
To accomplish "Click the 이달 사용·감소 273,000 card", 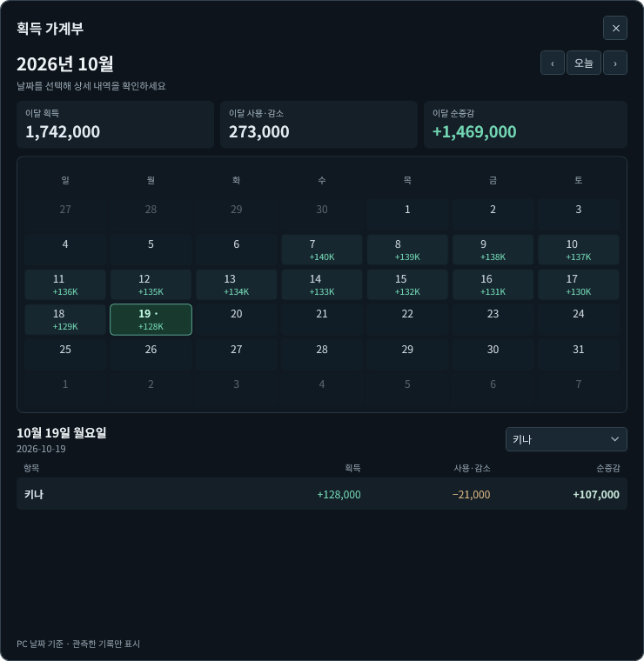I will pyautogui.click(x=319, y=124).
